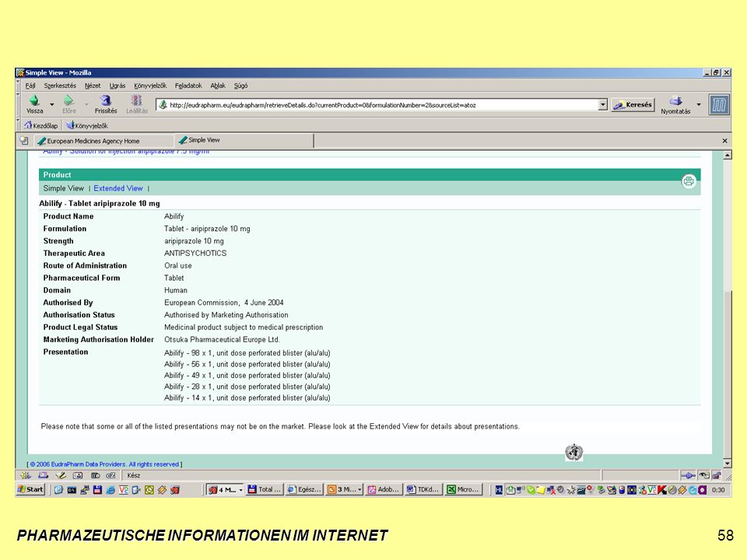Open the Könyvjelzők menu in menu bar
Viewport: 747px width, 560px height.
pos(150,86)
